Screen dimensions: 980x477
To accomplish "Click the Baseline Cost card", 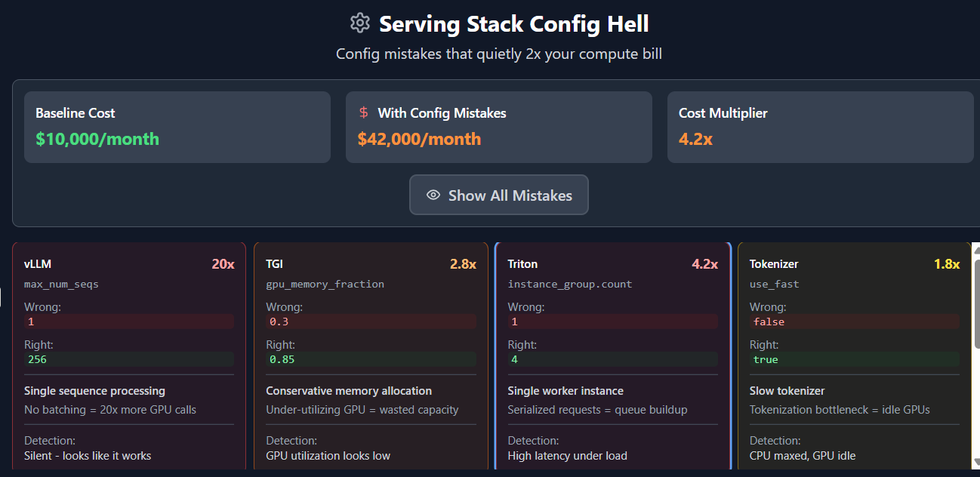I will pyautogui.click(x=177, y=127).
